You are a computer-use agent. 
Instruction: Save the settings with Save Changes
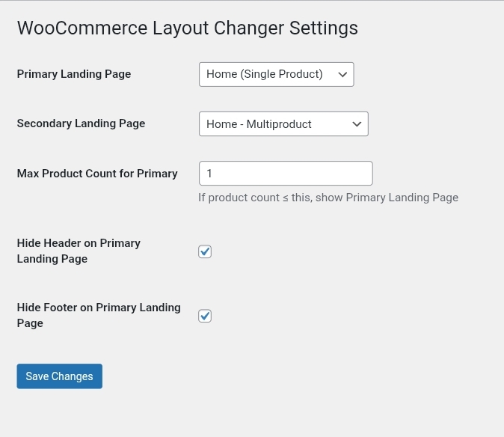click(59, 376)
